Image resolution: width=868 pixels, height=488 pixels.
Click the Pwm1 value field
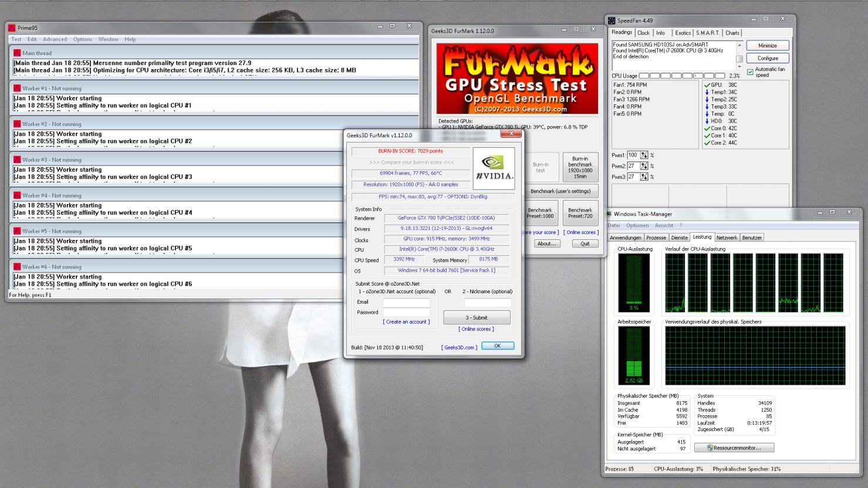pyautogui.click(x=634, y=155)
